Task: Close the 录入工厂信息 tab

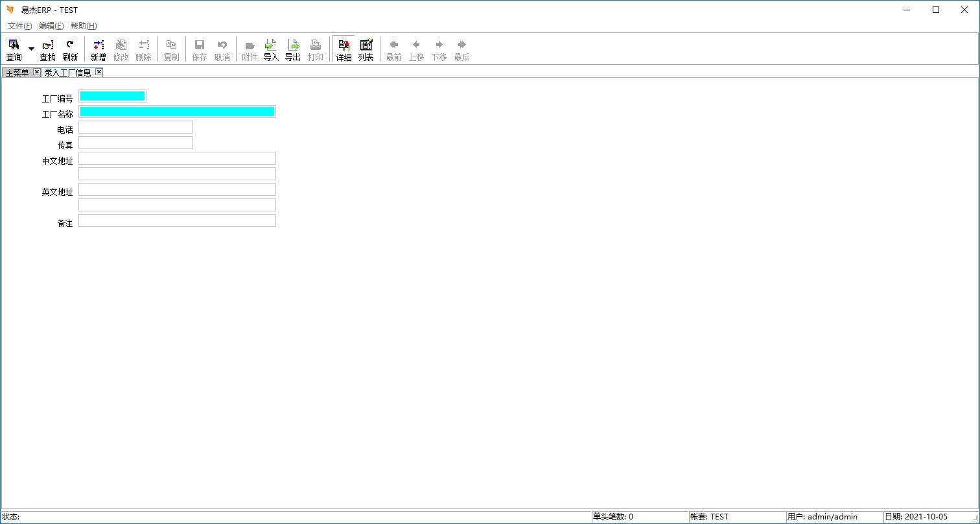Action: (99, 72)
